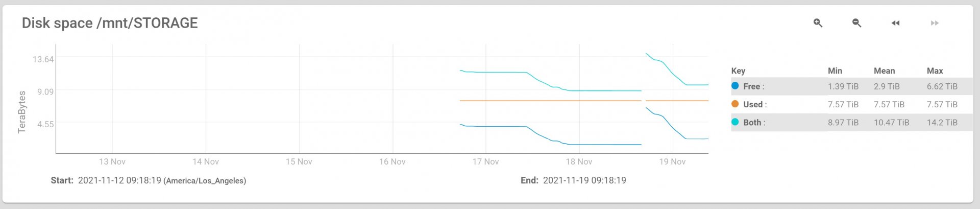Select the Both row in the key table
Image resolution: width=980 pixels, height=209 pixels.
851,122
